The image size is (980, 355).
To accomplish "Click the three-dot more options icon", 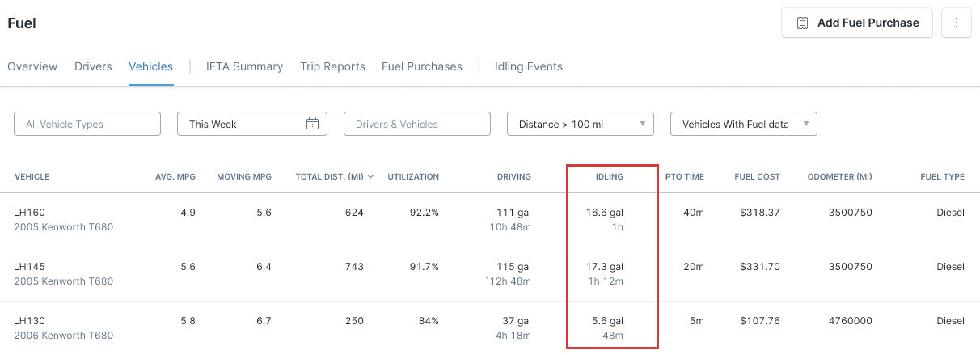I will (x=957, y=23).
